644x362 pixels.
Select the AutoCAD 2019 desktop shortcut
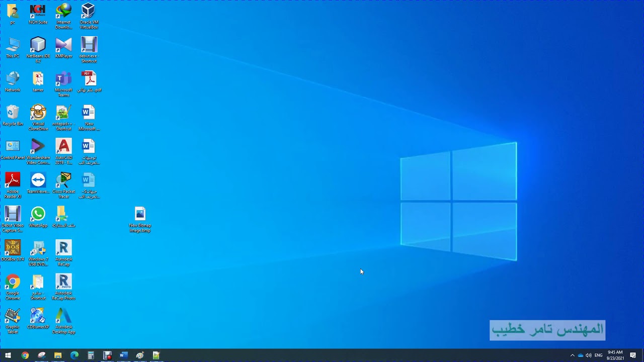coord(63,152)
